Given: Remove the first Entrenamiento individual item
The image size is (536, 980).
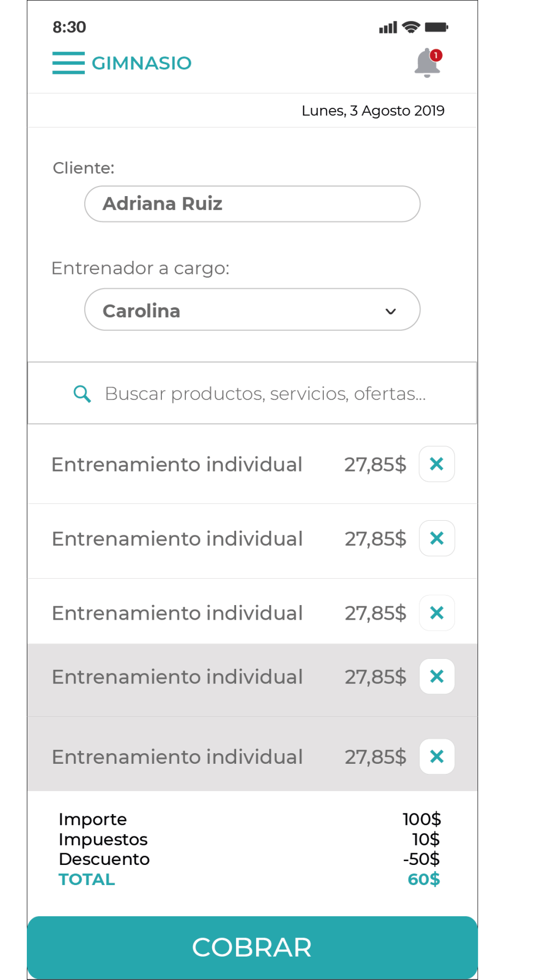Looking at the screenshot, I should pos(437,464).
